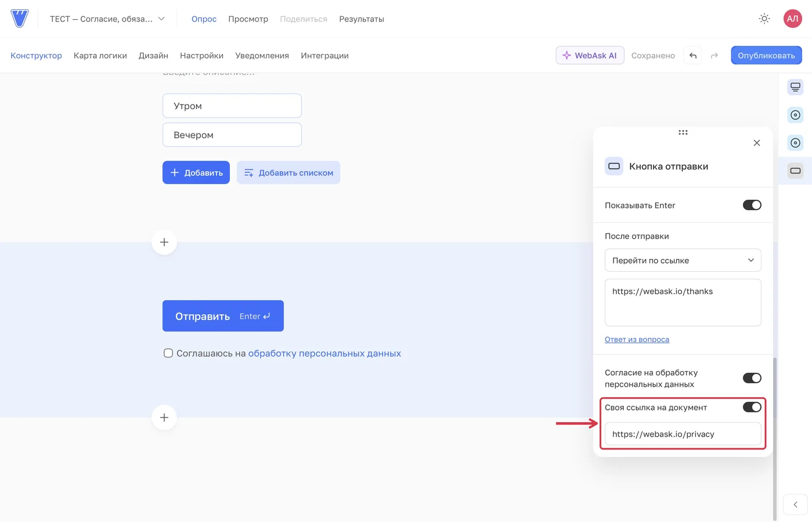The width and height of the screenshot is (812, 522).
Task: Click the privacy document URL field
Action: pyautogui.click(x=683, y=434)
